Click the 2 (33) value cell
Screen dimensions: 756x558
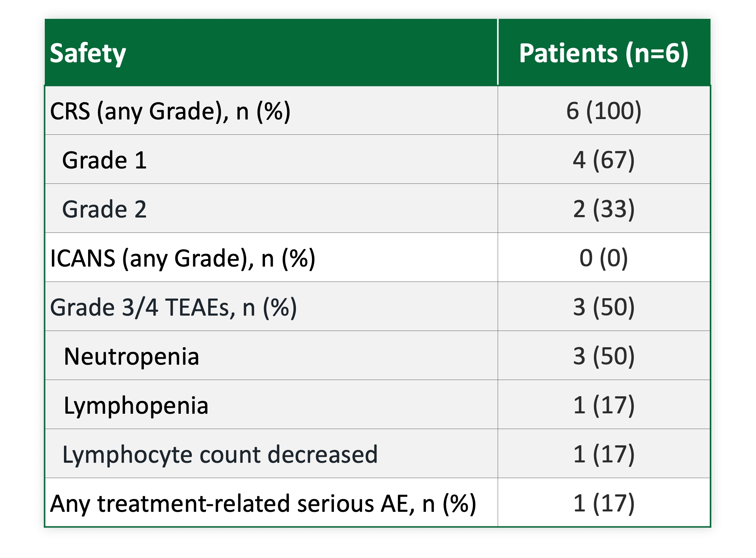tap(604, 209)
